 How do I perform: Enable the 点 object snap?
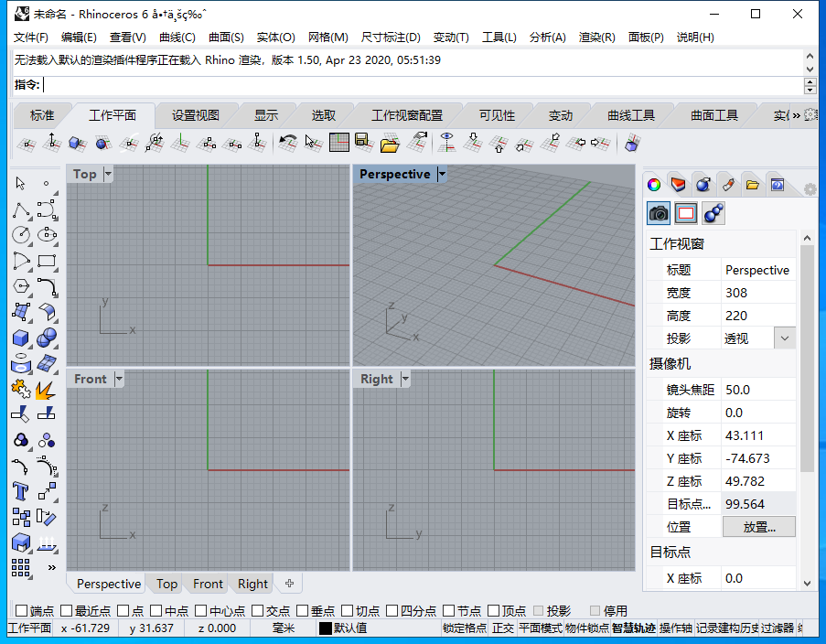coord(123,611)
